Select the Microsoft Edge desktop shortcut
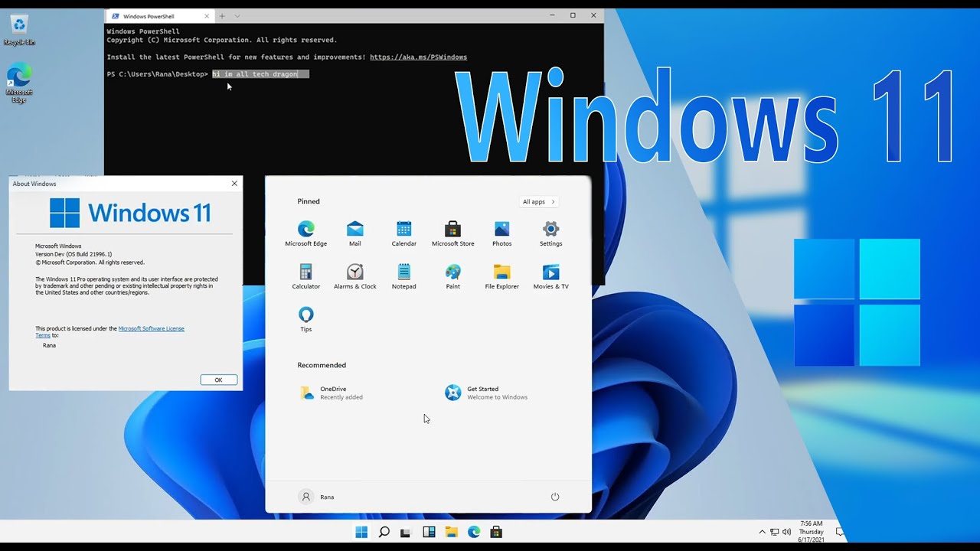The width and height of the screenshot is (980, 551). tap(19, 83)
